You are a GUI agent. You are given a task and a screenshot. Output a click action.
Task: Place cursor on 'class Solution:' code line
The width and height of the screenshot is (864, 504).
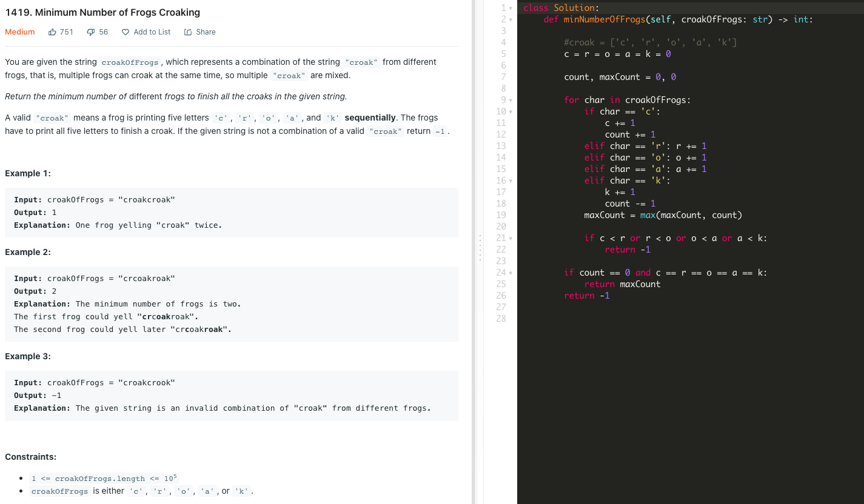tap(561, 8)
